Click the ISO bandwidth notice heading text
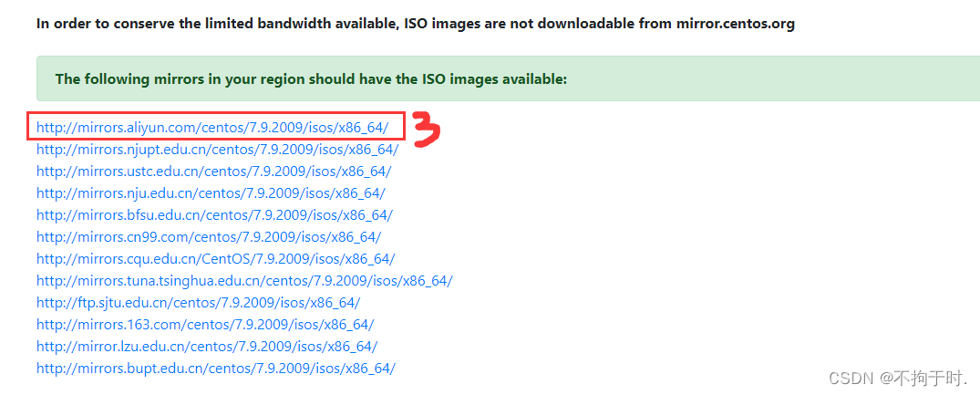Viewport: 980px width, 395px height. [x=416, y=25]
